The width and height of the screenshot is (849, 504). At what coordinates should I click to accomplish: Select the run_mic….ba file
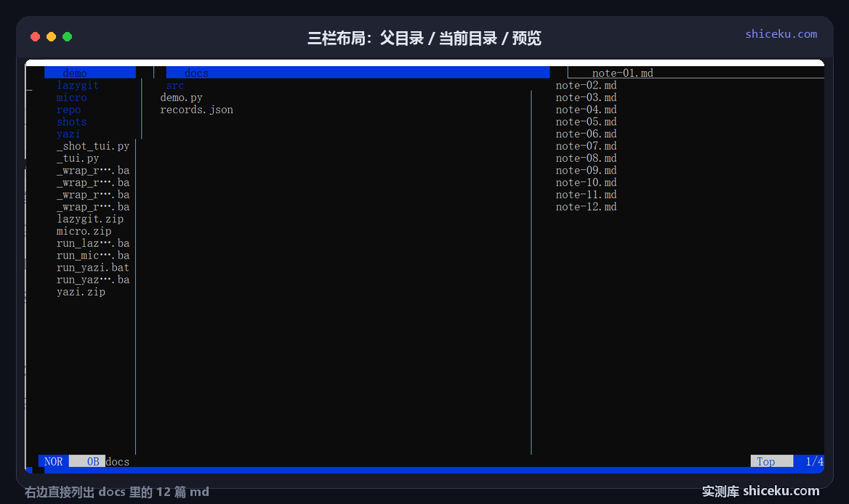point(93,256)
